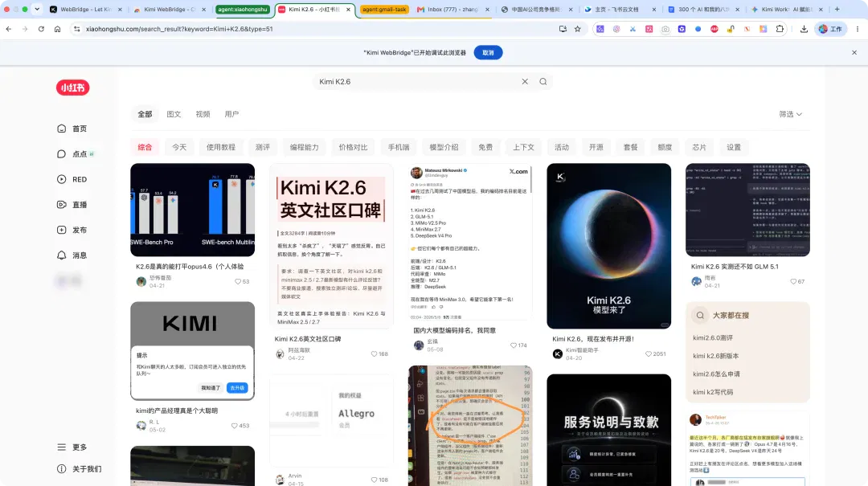
Task: Select the 视频 results tab
Action: point(203,114)
